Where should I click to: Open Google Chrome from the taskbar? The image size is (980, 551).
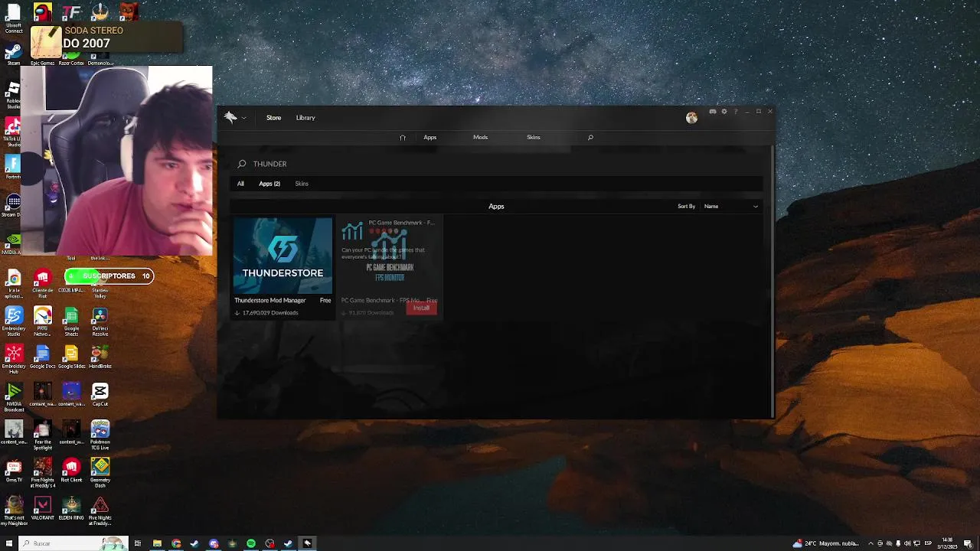point(176,543)
